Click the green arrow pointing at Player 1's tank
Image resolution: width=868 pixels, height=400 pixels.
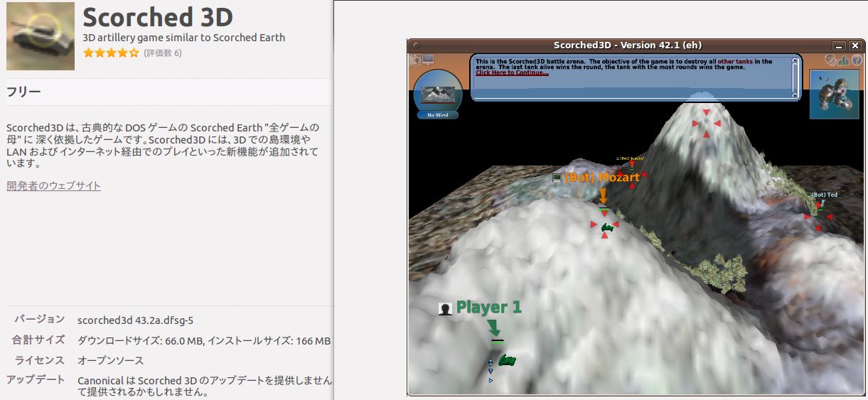point(495,328)
